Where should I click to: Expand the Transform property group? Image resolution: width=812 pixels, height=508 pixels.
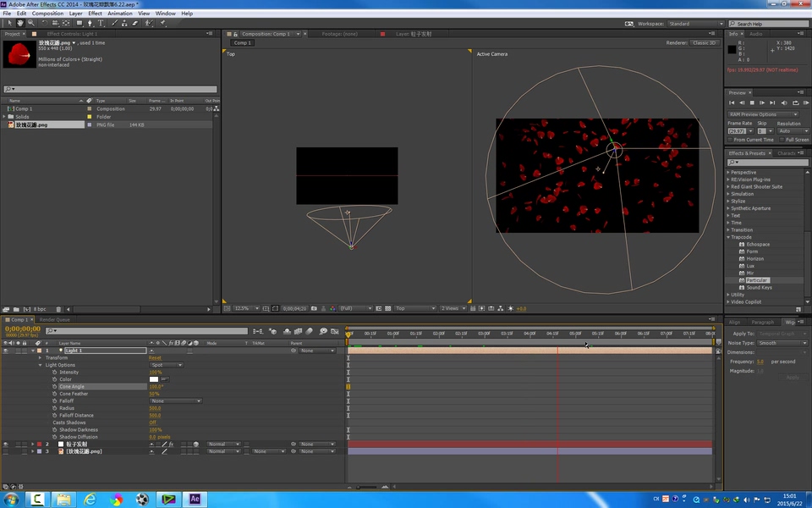(40, 357)
